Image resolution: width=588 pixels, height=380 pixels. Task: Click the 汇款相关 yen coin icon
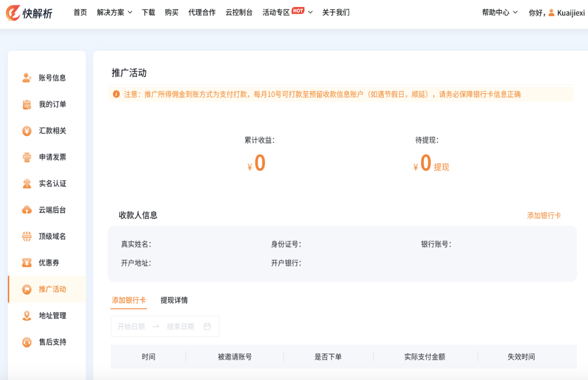[x=27, y=131]
